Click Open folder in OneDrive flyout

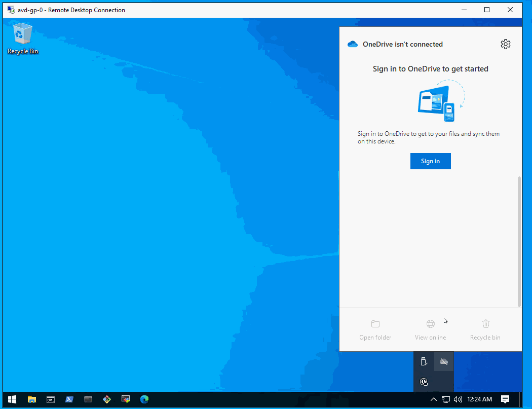(375, 330)
